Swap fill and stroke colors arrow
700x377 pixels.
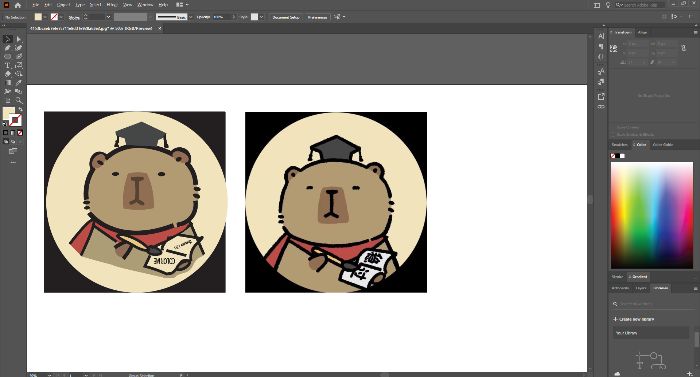tap(20, 109)
